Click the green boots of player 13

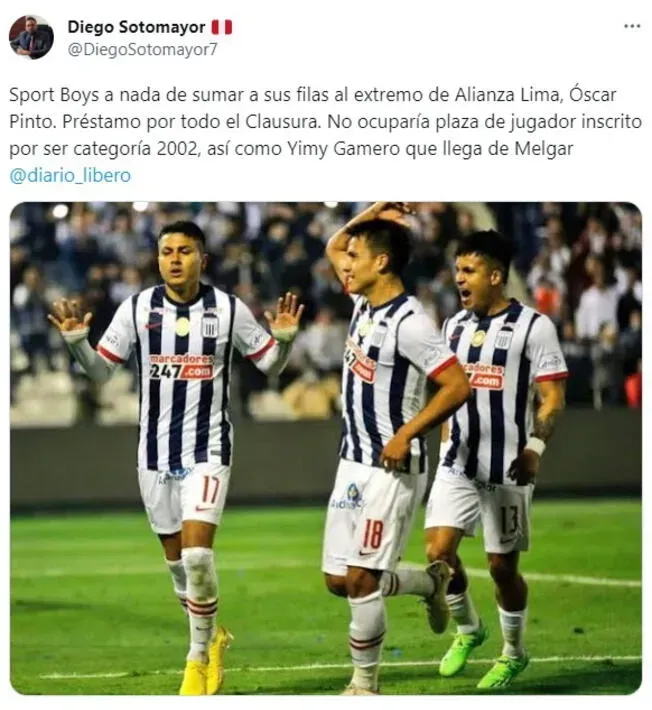tap(482, 657)
